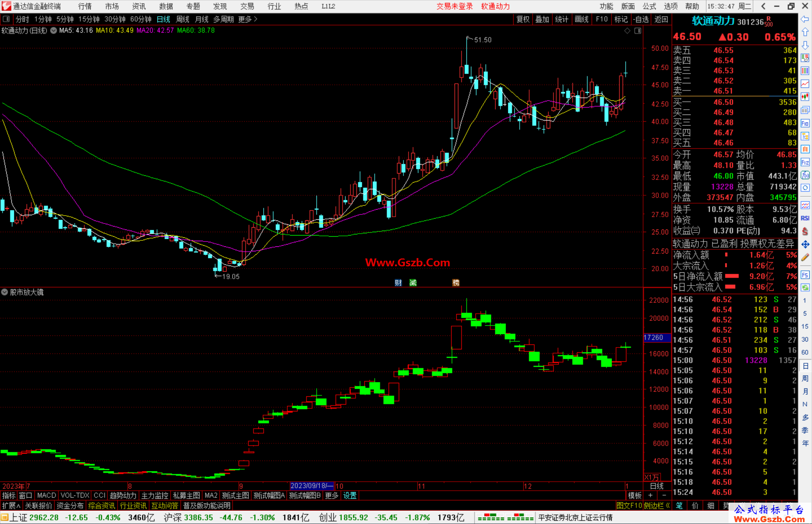812x524 pixels.
Task: Switch to 60分钟 period
Action: [141, 19]
